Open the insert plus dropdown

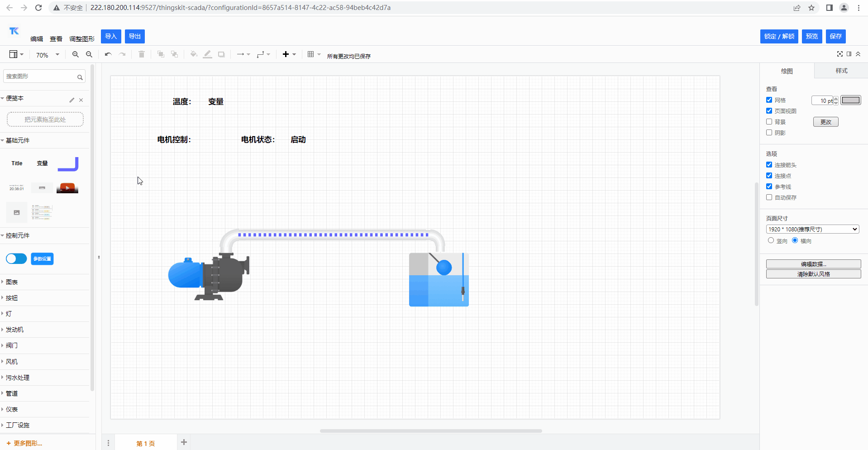[x=289, y=54]
